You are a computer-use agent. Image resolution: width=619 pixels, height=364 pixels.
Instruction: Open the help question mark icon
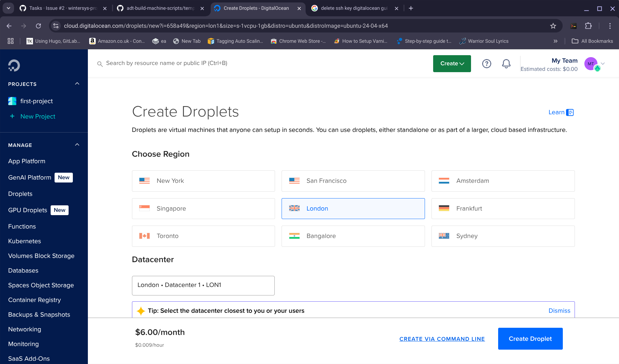pos(486,64)
